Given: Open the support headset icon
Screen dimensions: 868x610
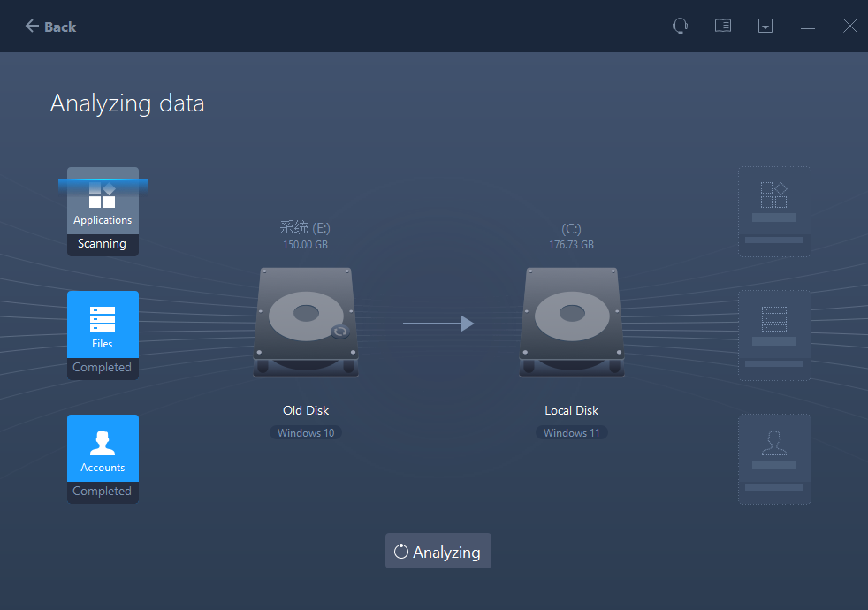Looking at the screenshot, I should (x=680, y=26).
